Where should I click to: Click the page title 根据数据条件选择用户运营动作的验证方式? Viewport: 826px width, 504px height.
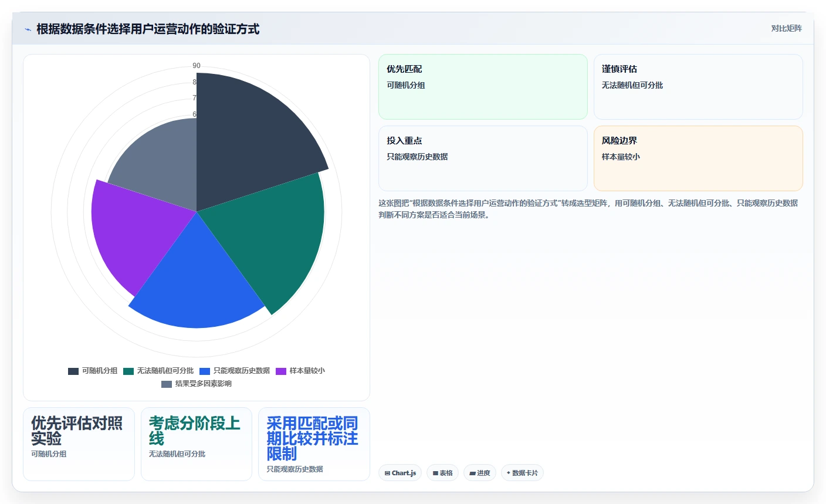click(x=148, y=29)
